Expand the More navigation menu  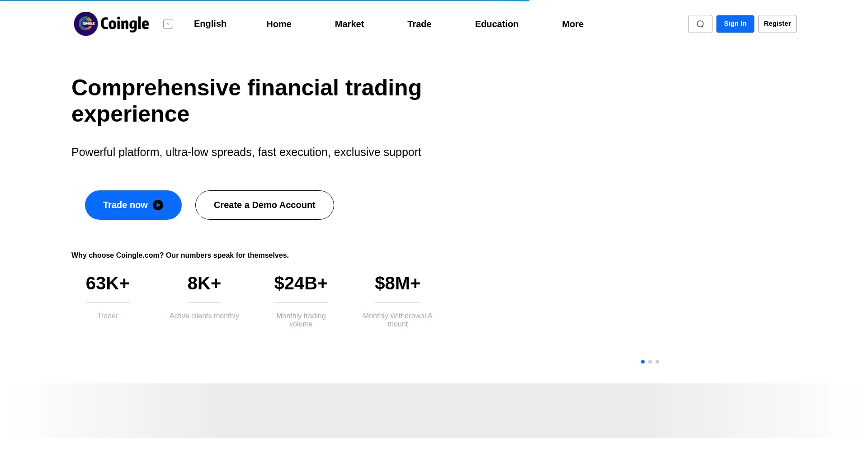[x=572, y=24]
